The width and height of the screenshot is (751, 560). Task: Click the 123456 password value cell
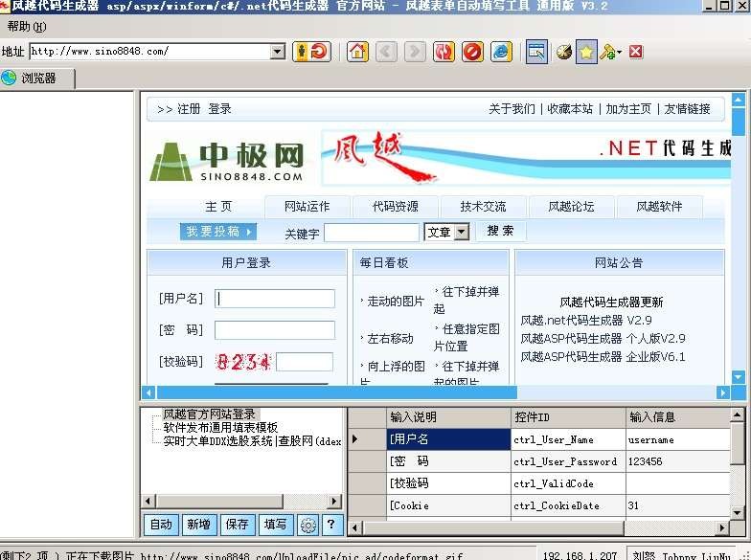[678, 461]
